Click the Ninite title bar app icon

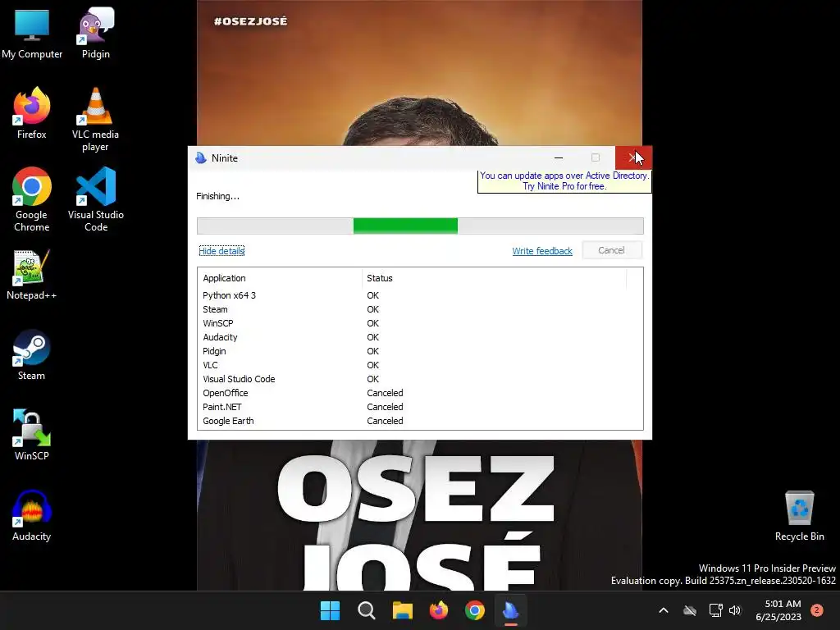(x=202, y=158)
